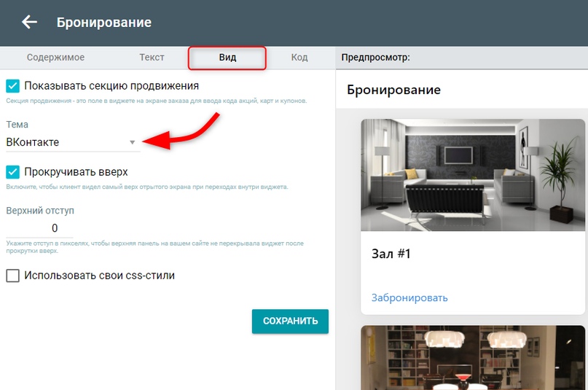The height and width of the screenshot is (390, 588).
Task: Open the Тема dropdown set to ВКонтакте
Action: click(71, 142)
